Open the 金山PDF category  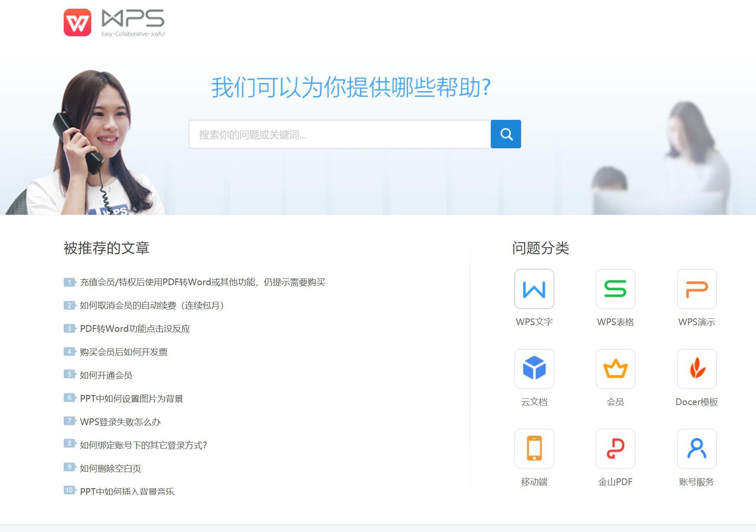coord(615,449)
